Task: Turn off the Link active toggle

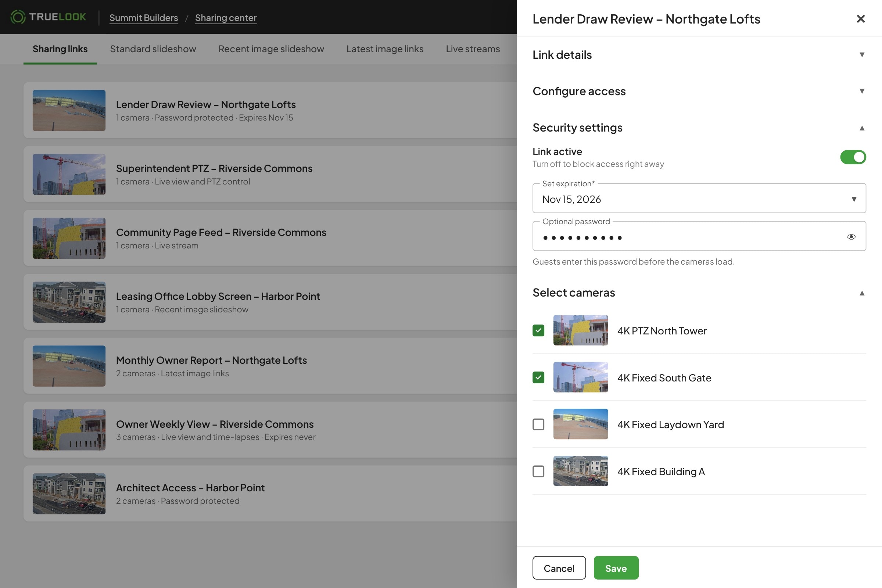Action: point(853,157)
